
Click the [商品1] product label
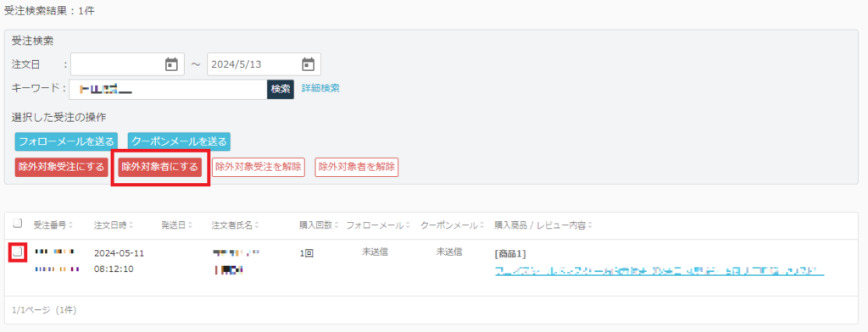pos(509,254)
